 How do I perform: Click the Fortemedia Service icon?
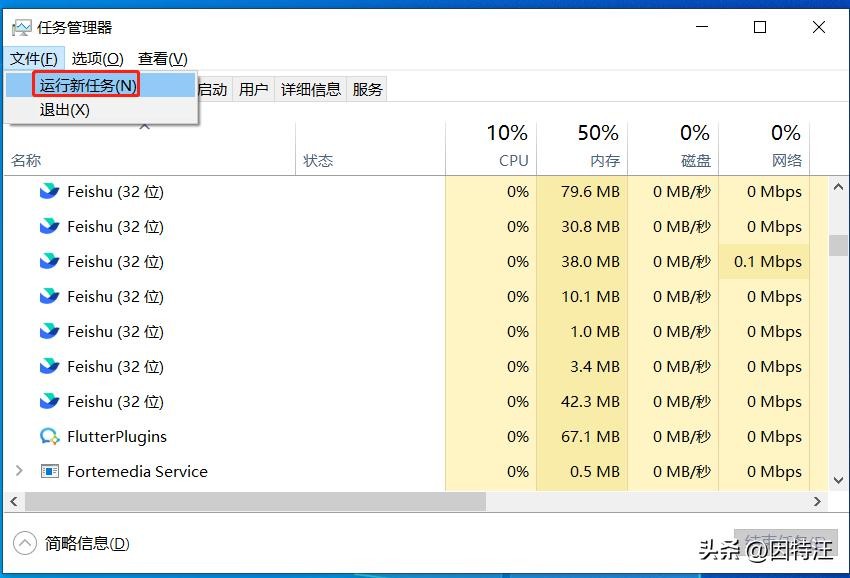coord(49,472)
